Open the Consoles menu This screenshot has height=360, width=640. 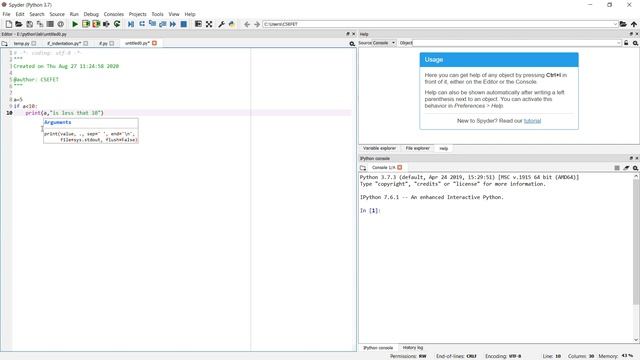113,14
